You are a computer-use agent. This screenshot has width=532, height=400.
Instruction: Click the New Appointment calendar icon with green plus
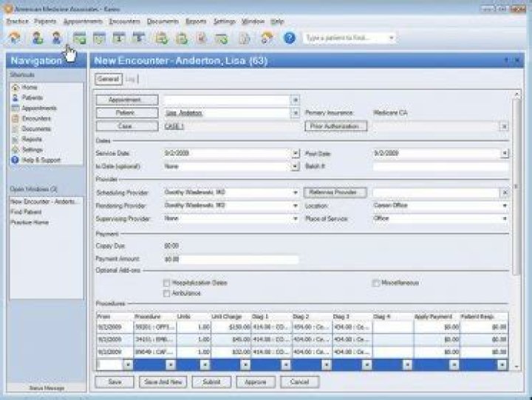(x=80, y=38)
